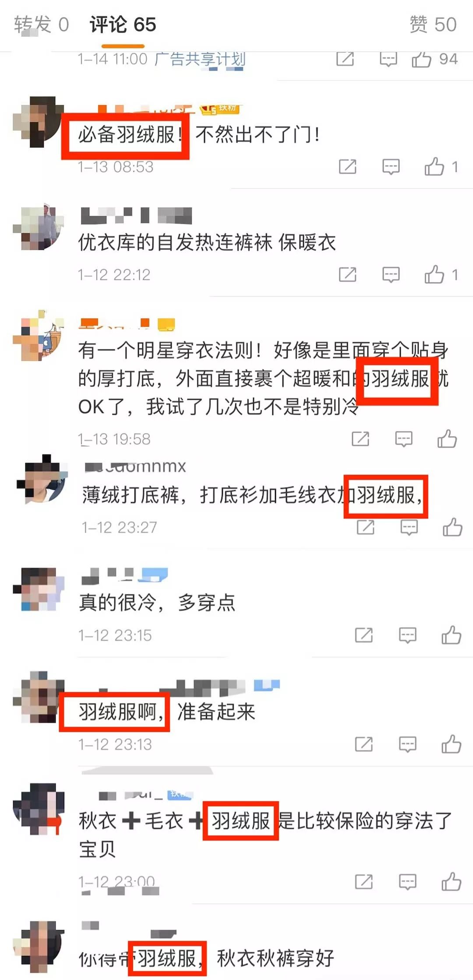Image resolution: width=473 pixels, height=980 pixels.
Task: Select the 评论 65 tab
Action: click(123, 25)
